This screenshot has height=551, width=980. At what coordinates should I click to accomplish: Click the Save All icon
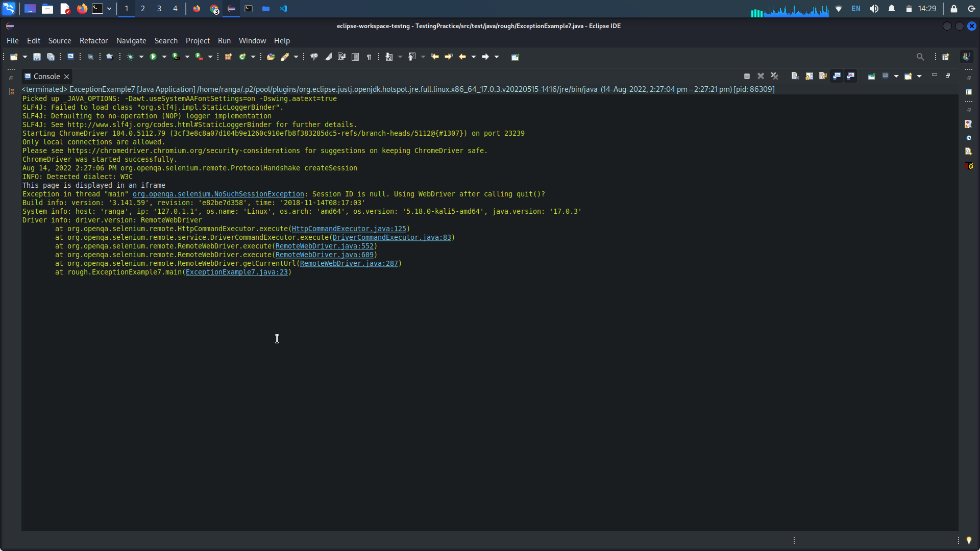click(x=51, y=57)
